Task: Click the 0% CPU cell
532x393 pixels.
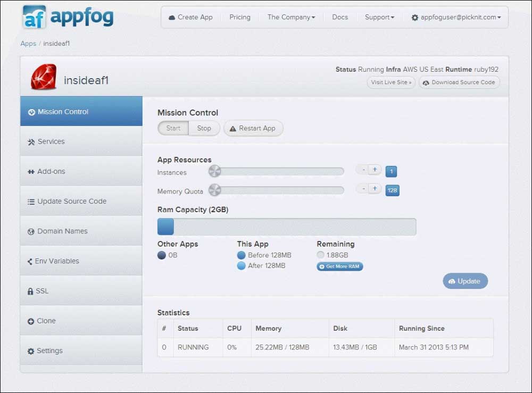Action: pyautogui.click(x=237, y=347)
